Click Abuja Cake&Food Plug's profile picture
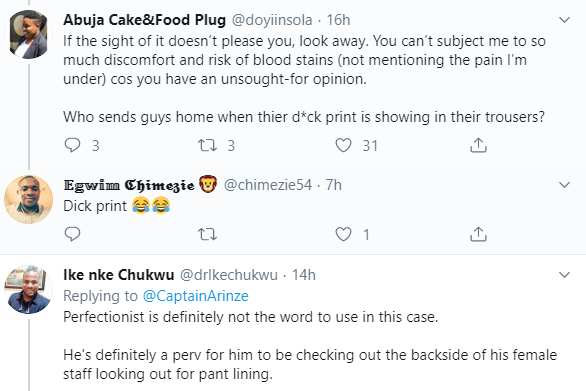Screen dimensions: 586x391 point(28,34)
